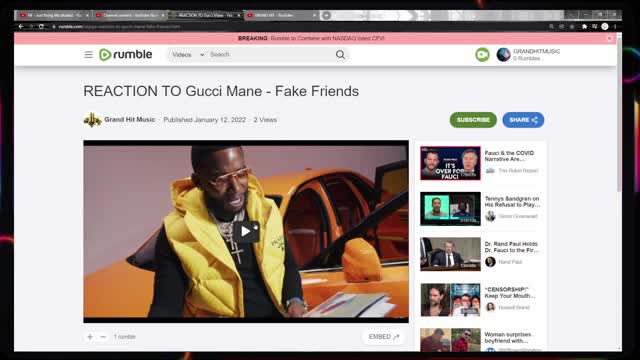Click the search magnifier icon

340,55
